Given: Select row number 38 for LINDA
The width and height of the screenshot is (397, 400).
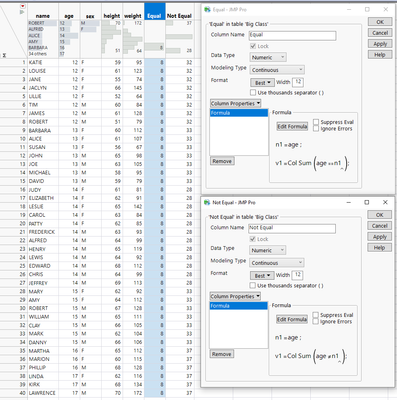Looking at the screenshot, I should point(22,376).
